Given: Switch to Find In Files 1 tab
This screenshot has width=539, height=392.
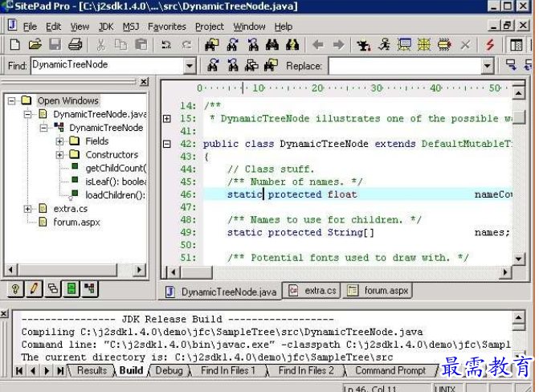Looking at the screenshot, I should point(228,370).
